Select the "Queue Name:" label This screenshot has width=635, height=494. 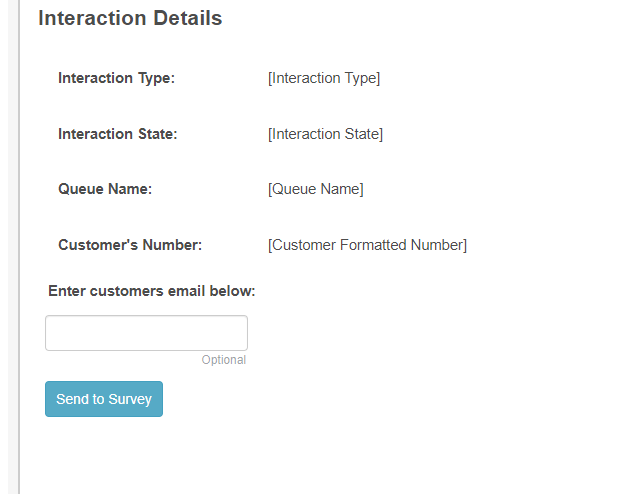[105, 189]
